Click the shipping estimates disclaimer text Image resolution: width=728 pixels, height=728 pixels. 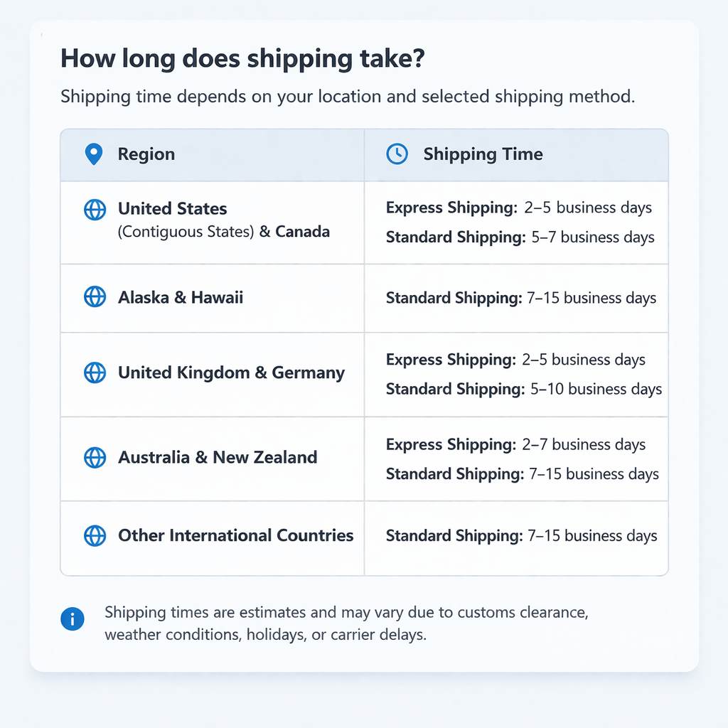coord(346,623)
